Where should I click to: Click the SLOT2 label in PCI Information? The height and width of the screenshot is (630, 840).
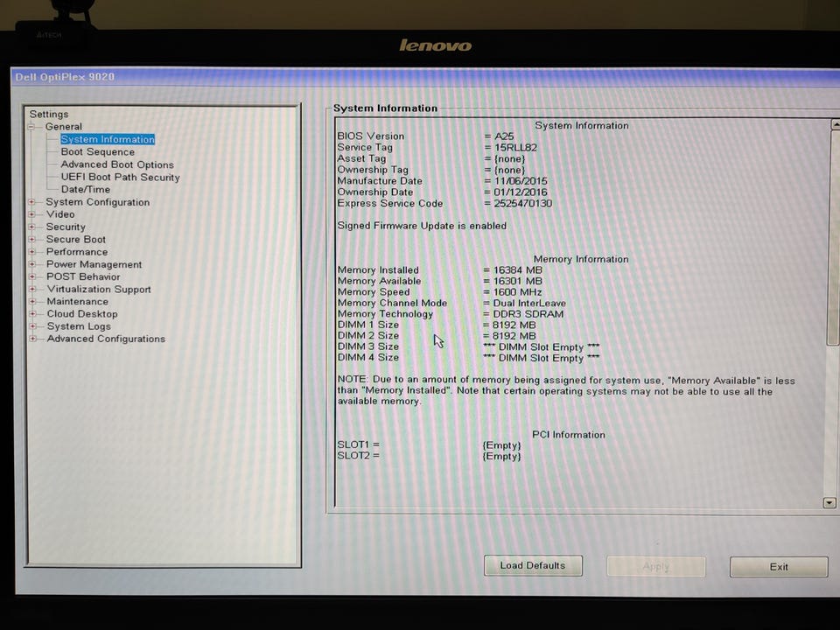pyautogui.click(x=358, y=455)
